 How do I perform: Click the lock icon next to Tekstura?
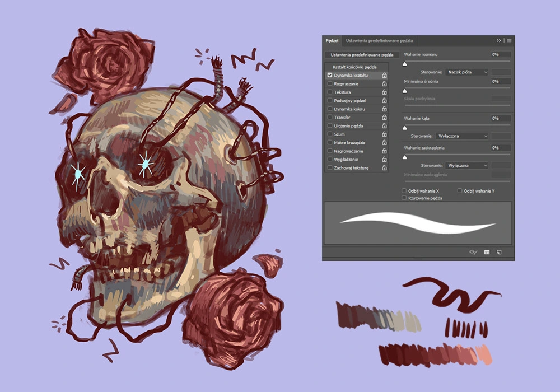(384, 92)
